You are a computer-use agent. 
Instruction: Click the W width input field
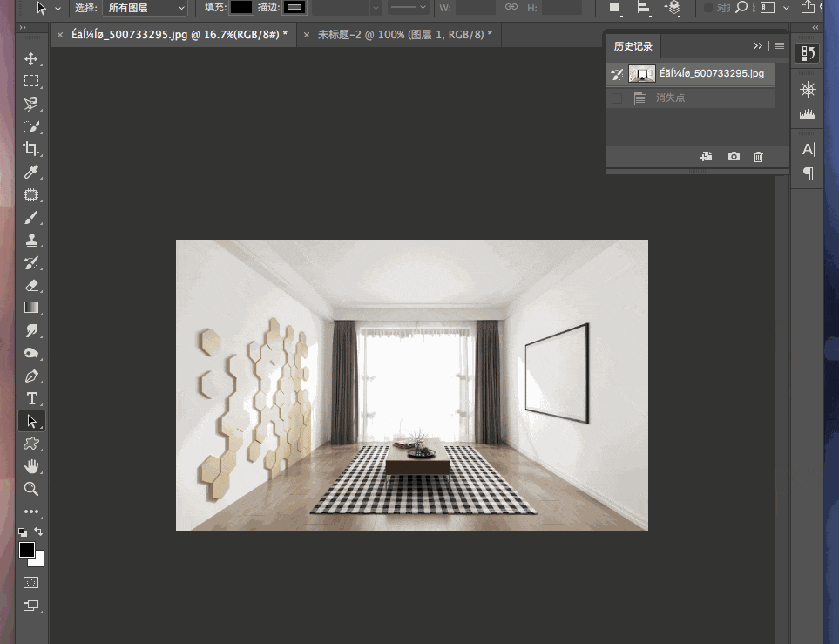475,8
